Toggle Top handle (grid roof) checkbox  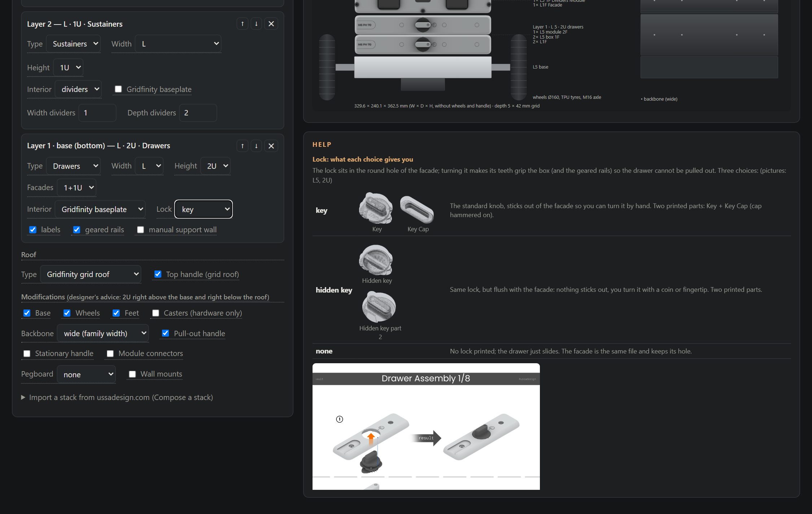click(x=158, y=274)
